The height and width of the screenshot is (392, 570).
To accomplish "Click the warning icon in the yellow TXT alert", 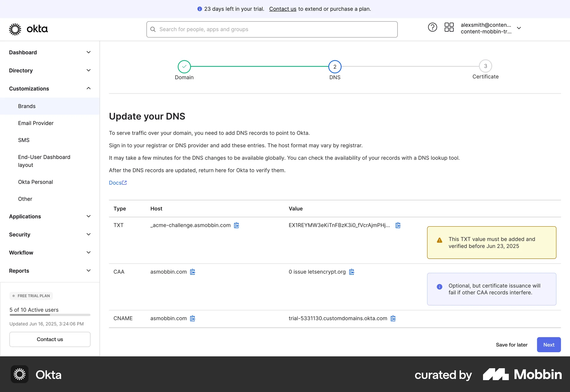I will pyautogui.click(x=439, y=241).
